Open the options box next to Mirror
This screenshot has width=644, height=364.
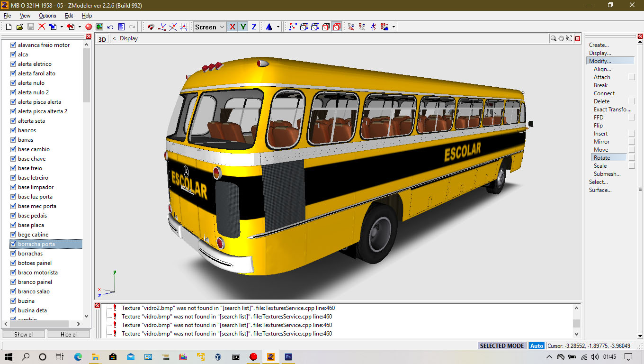(632, 142)
